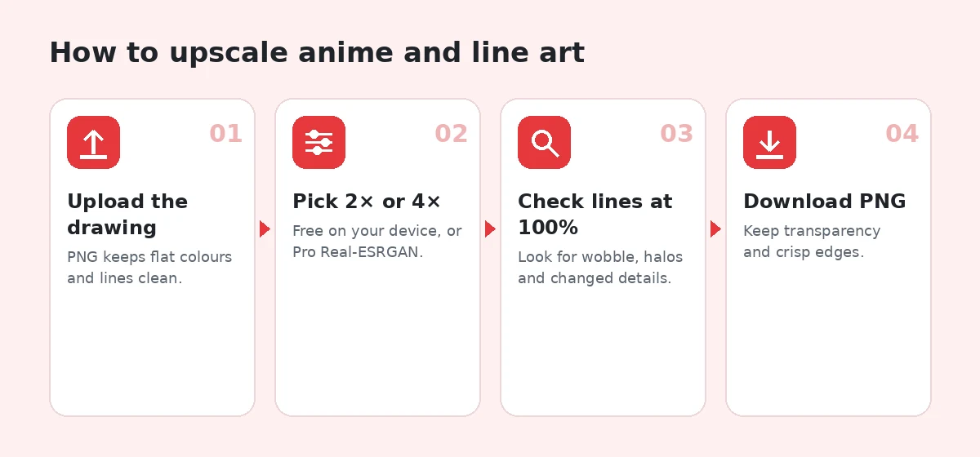Click the step number 01
The image size is (980, 457).
coord(225,134)
